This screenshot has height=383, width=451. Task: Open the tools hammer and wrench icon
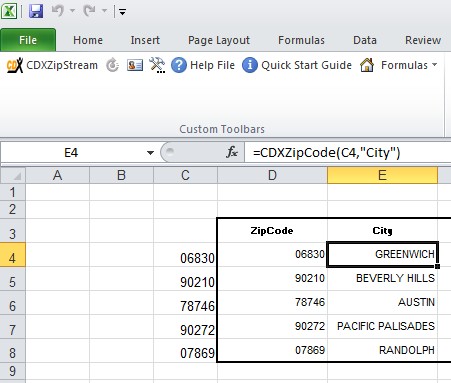[x=157, y=65]
